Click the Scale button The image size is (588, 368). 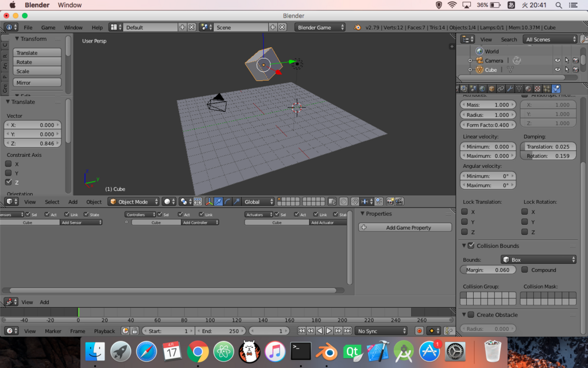coord(37,71)
